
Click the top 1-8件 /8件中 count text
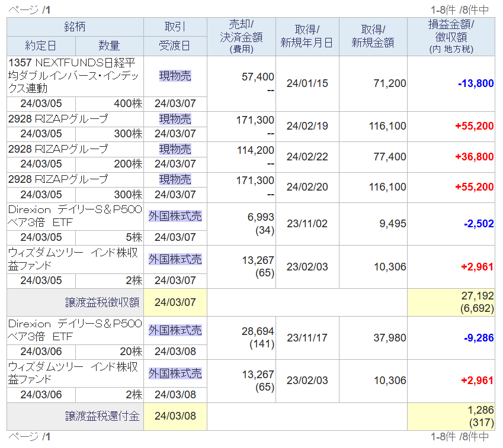pyautogui.click(x=460, y=10)
